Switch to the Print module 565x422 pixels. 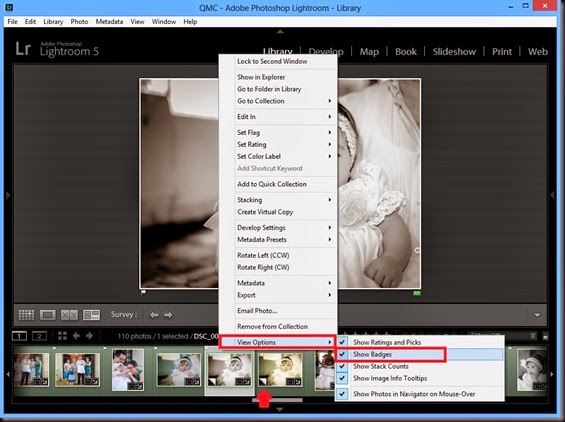pos(502,52)
